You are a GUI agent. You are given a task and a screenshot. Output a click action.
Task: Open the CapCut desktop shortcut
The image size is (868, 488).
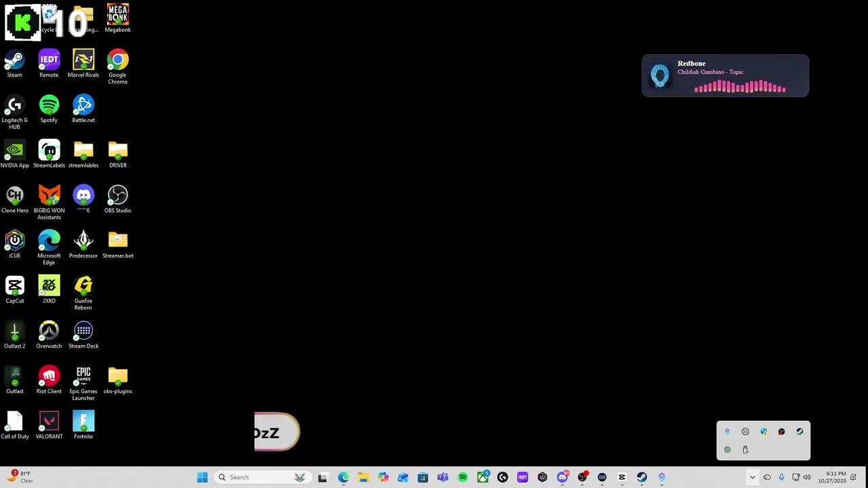[x=14, y=289]
